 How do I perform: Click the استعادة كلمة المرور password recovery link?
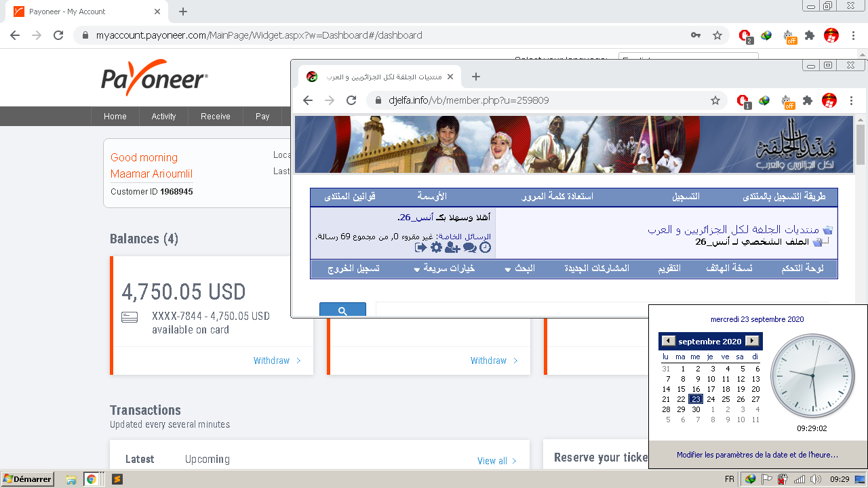tap(557, 197)
